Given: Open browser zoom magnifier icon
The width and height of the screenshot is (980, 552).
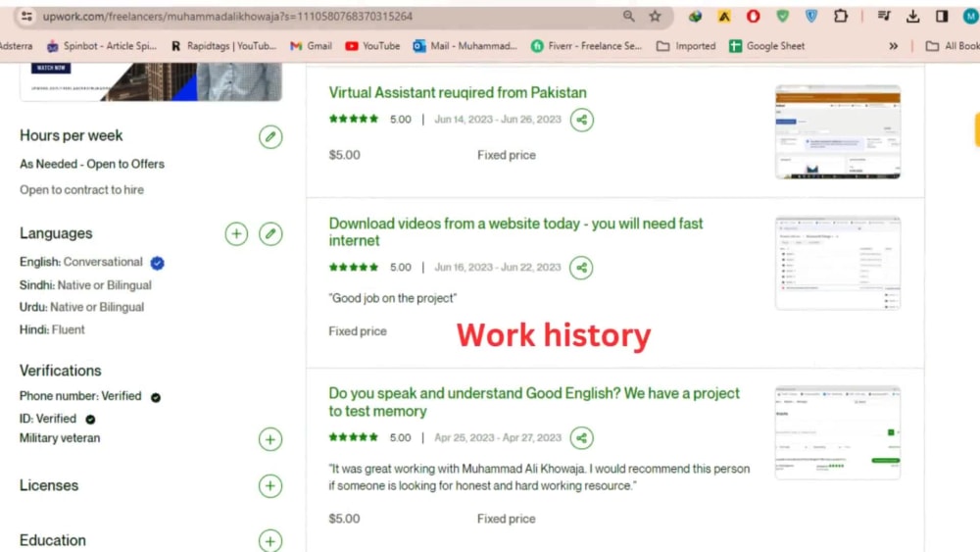Looking at the screenshot, I should pyautogui.click(x=629, y=17).
